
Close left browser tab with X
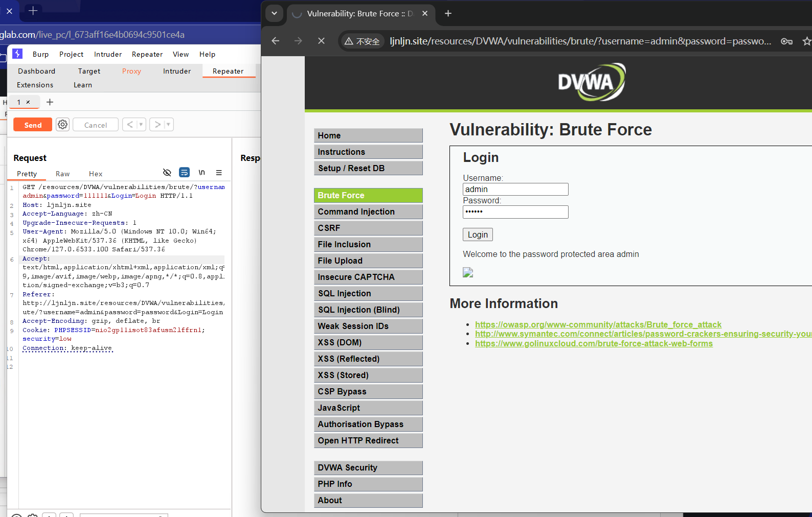[9, 11]
